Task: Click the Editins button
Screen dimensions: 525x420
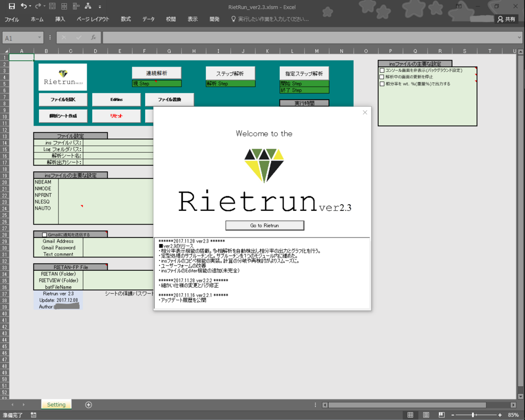Action: click(x=116, y=99)
